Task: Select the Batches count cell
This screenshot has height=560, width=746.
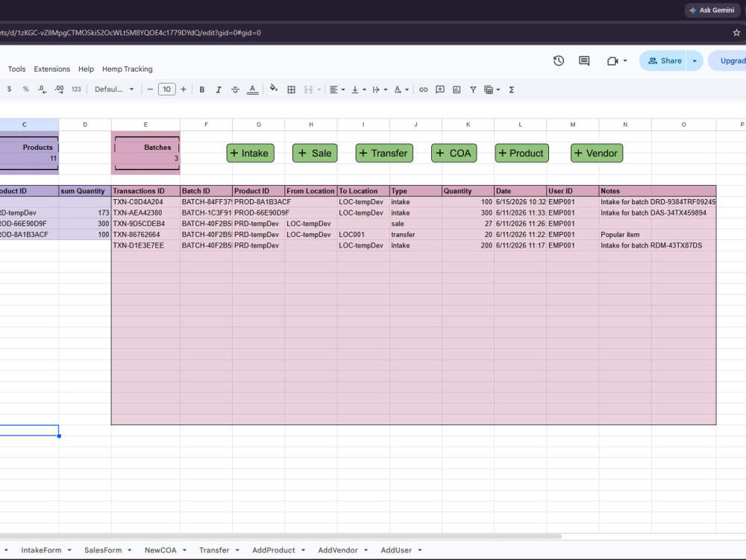Action: [147, 158]
